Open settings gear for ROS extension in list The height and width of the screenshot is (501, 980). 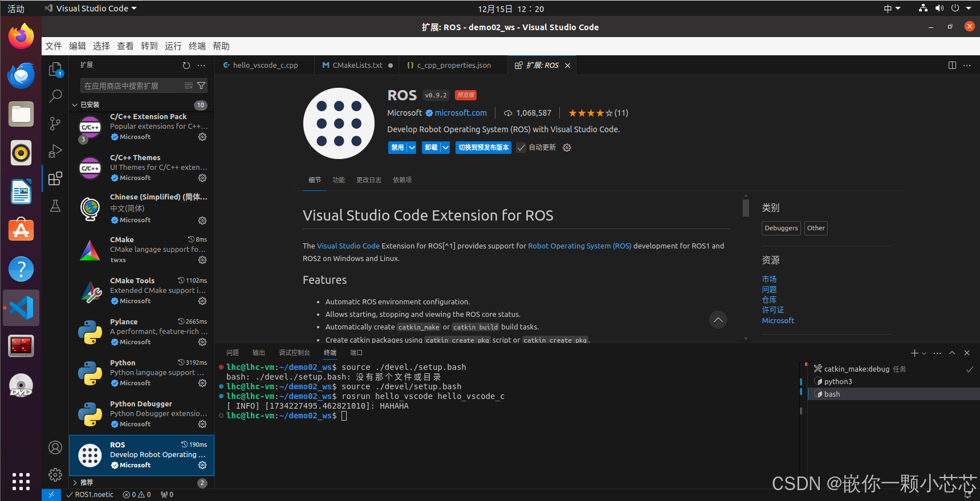[x=202, y=465]
